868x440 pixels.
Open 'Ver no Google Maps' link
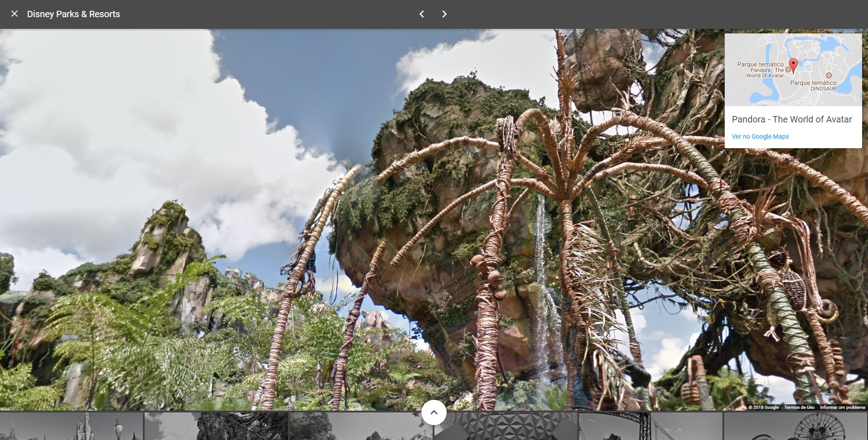[760, 136]
